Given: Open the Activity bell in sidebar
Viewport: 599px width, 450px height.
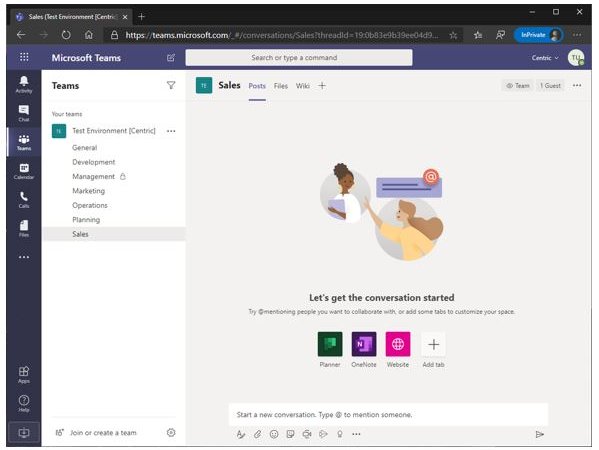Looking at the screenshot, I should pyautogui.click(x=24, y=84).
